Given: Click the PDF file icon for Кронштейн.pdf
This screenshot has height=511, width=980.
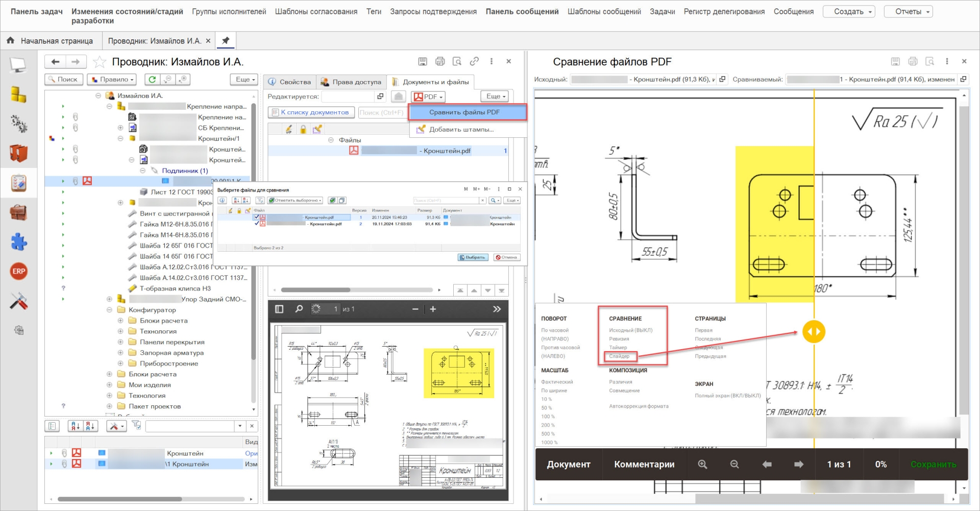Looking at the screenshot, I should pyautogui.click(x=354, y=151).
